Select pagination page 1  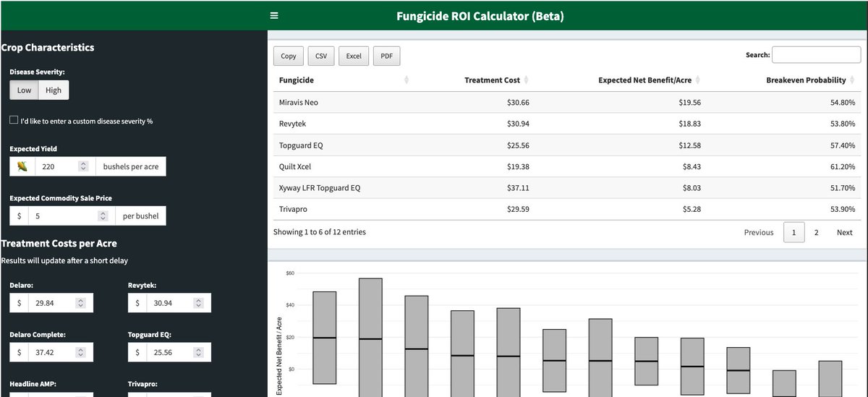pos(793,232)
